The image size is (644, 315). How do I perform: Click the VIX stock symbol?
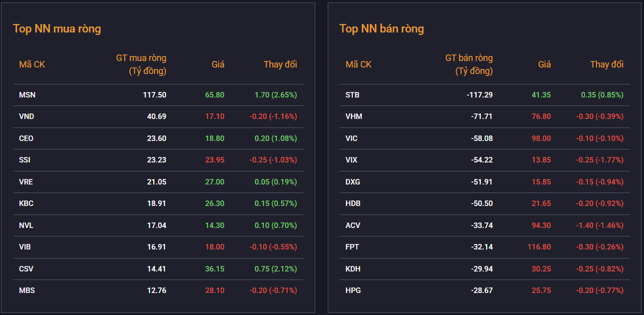click(x=351, y=160)
